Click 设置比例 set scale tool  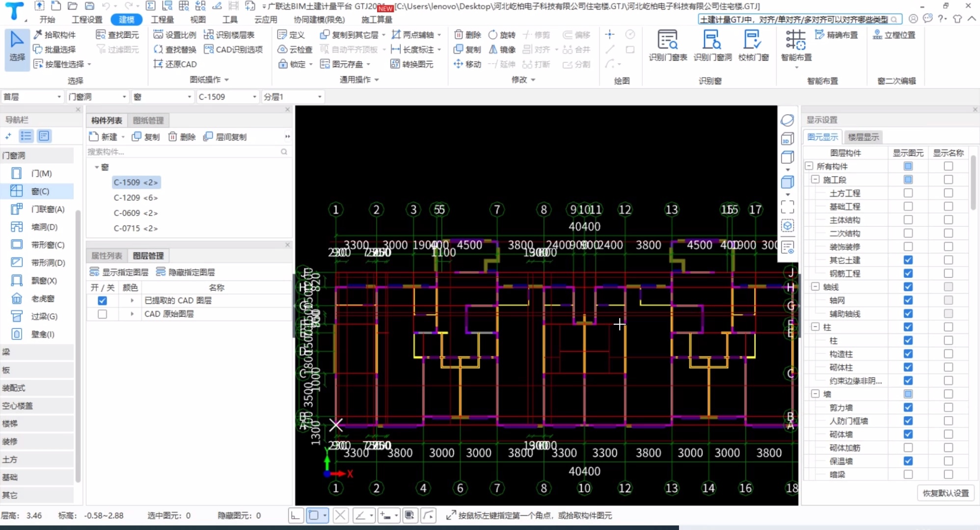tap(175, 35)
